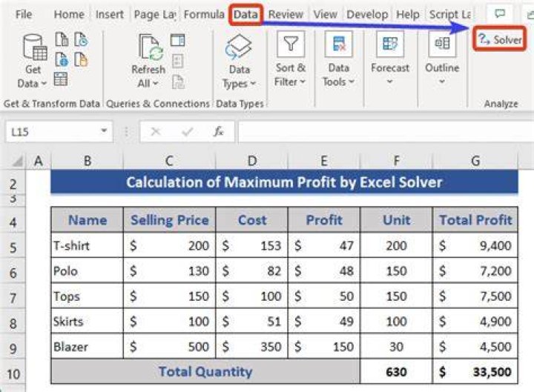Click the T-shirt total profit 9,400
The image size is (534, 392).
click(475, 245)
